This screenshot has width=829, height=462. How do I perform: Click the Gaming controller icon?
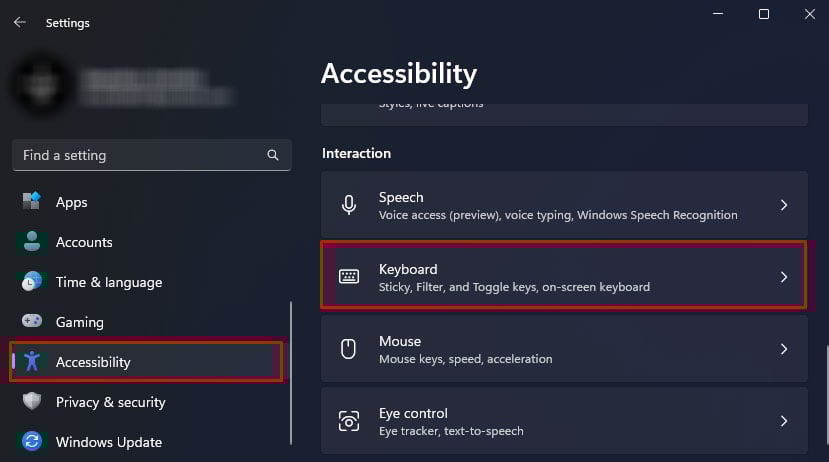32,322
